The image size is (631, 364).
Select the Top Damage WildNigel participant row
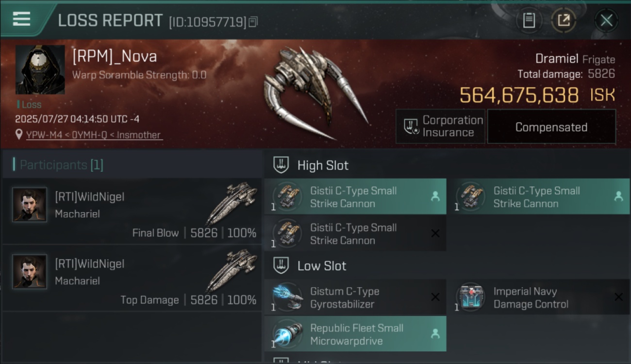coord(132,278)
